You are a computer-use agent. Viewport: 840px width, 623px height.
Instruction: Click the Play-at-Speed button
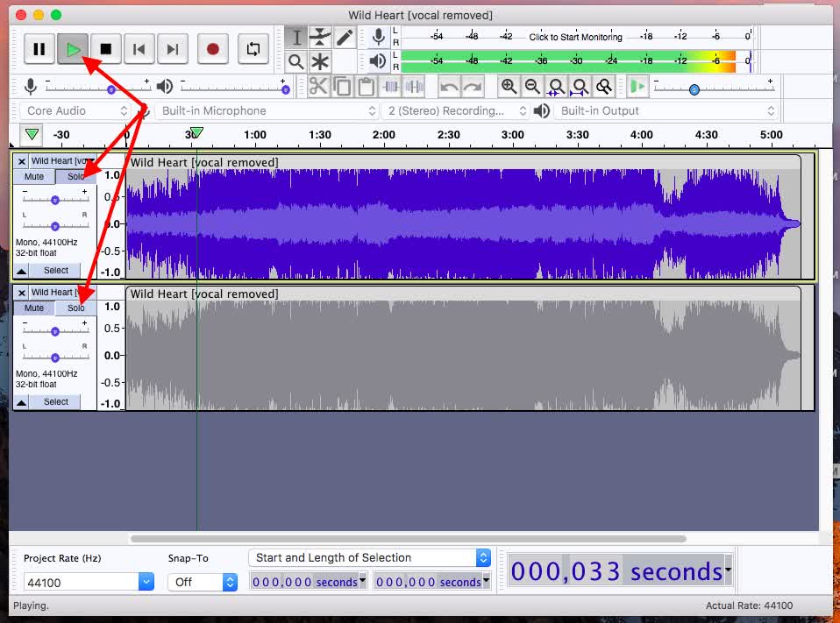tap(637, 86)
